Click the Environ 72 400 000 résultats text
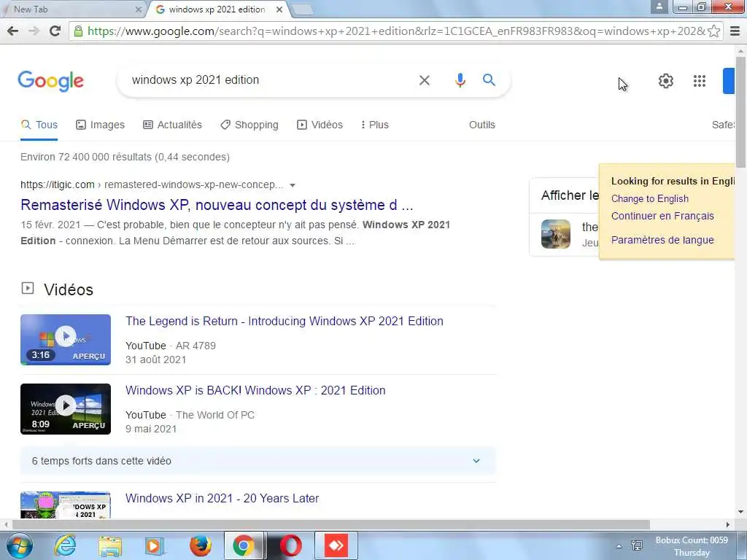 point(125,157)
